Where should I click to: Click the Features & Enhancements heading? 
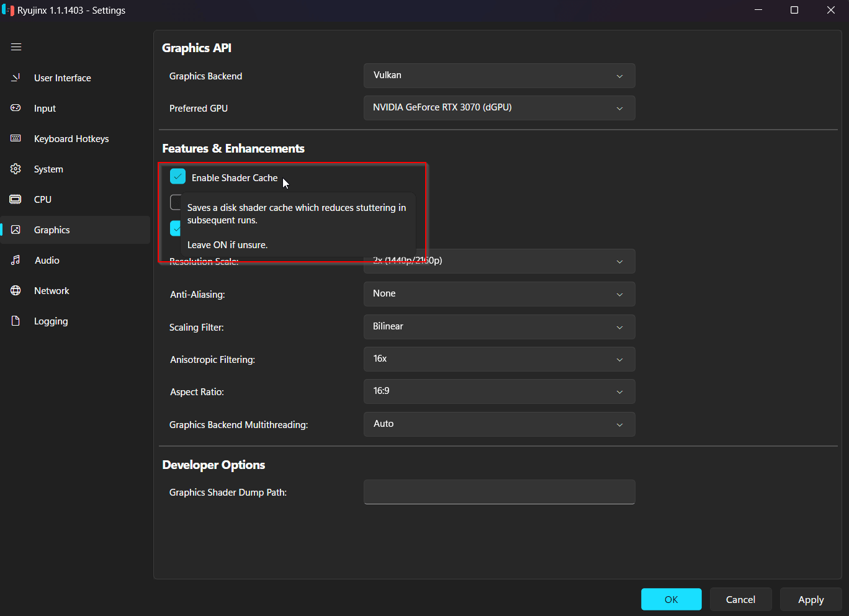[x=233, y=148]
